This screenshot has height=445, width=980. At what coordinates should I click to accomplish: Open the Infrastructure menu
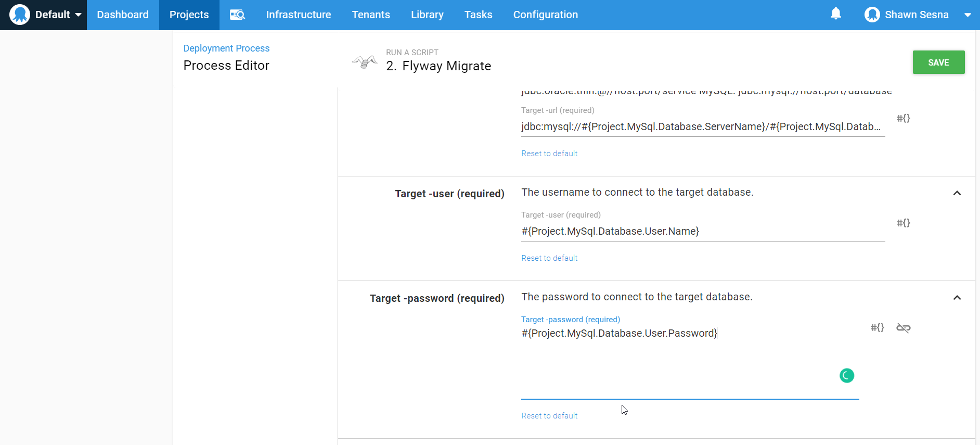(x=298, y=15)
